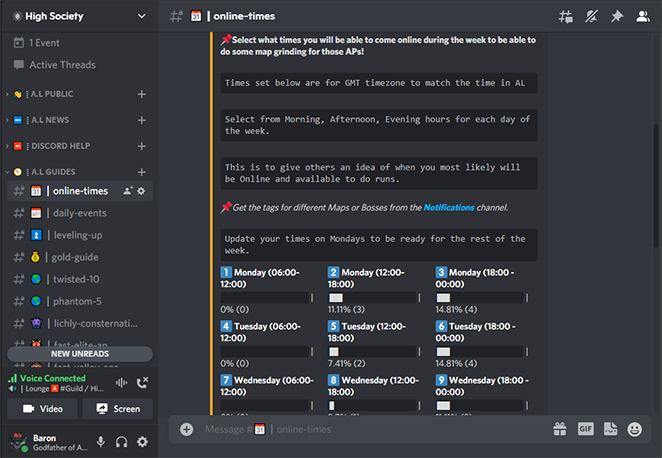The width and height of the screenshot is (662, 458).
Task: Click Monday 18:00-00:00 poll progress bar
Action: pyautogui.click(x=482, y=298)
